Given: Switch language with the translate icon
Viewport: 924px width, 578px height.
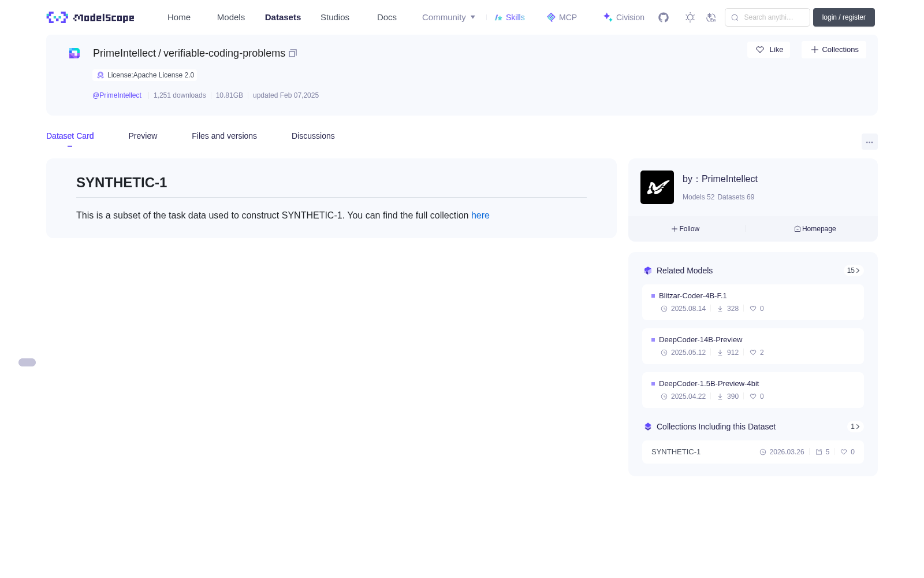Looking at the screenshot, I should coord(711,17).
